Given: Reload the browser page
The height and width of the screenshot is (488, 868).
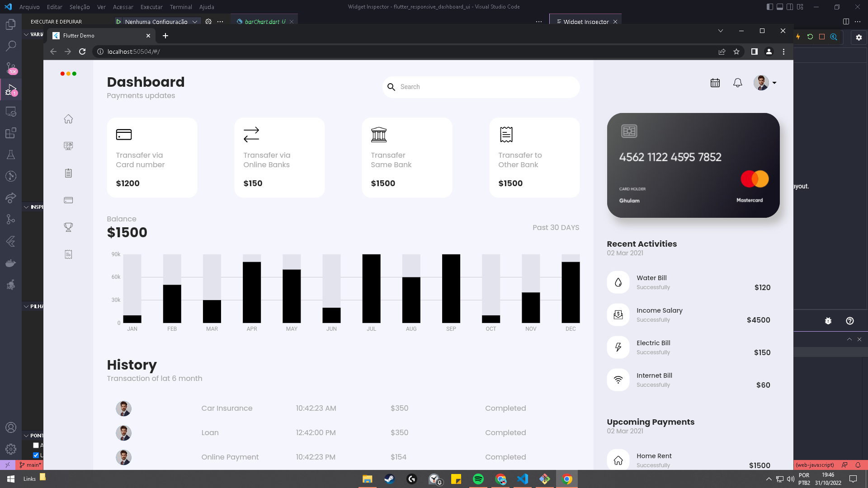Looking at the screenshot, I should click(x=82, y=52).
